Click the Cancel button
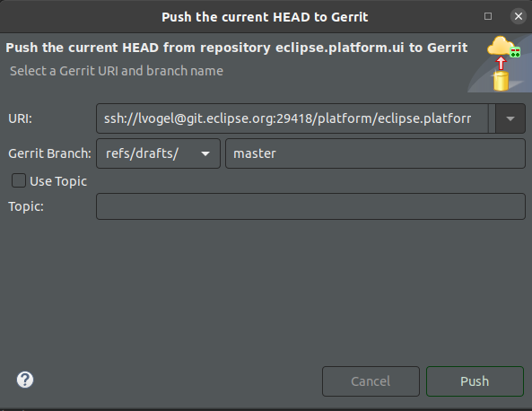This screenshot has height=411, width=532. tap(371, 381)
